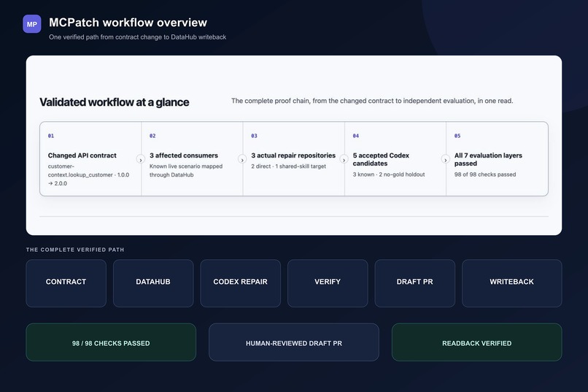
Task: Click the HUMAN-REVIEWED DRAFT PR badge
Action: [294, 342]
